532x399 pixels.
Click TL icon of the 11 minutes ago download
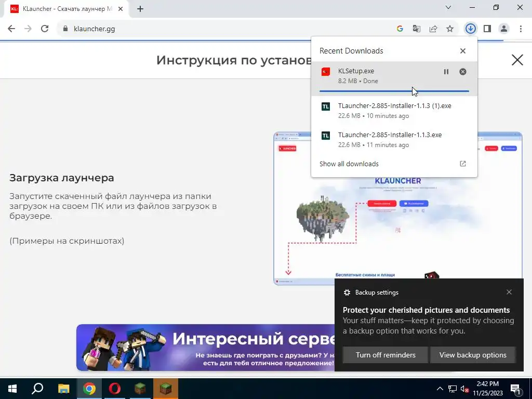(326, 136)
